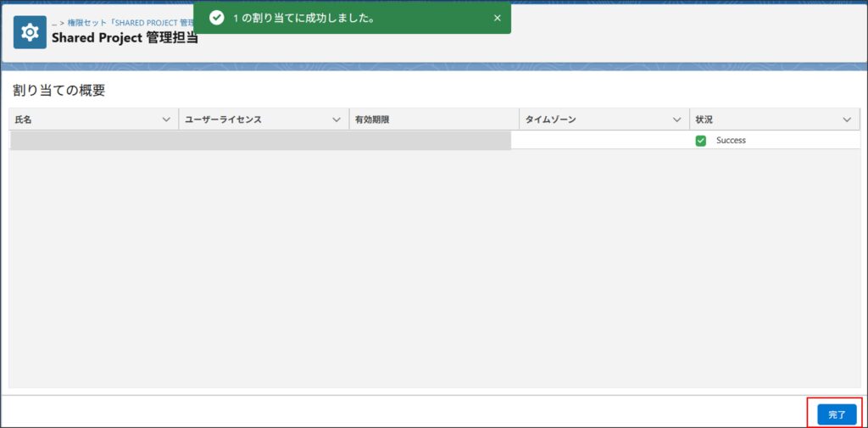Click the 完了 button
The height and width of the screenshot is (428, 868).
tap(837, 414)
